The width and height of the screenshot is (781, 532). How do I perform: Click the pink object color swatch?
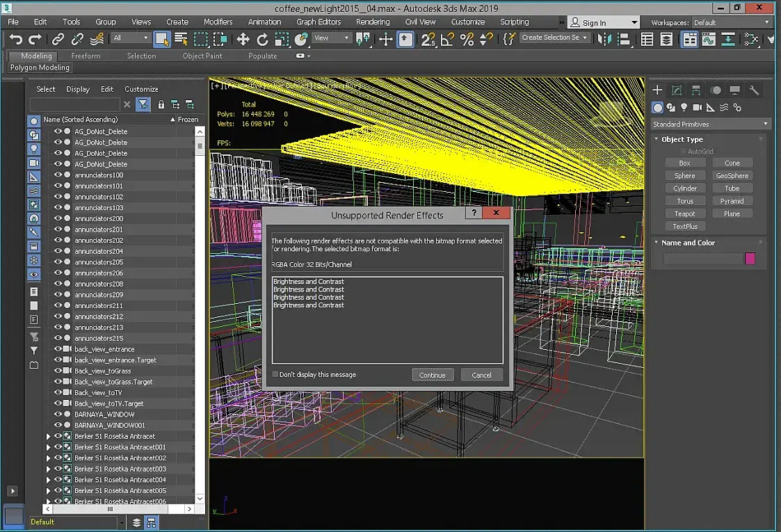click(750, 259)
